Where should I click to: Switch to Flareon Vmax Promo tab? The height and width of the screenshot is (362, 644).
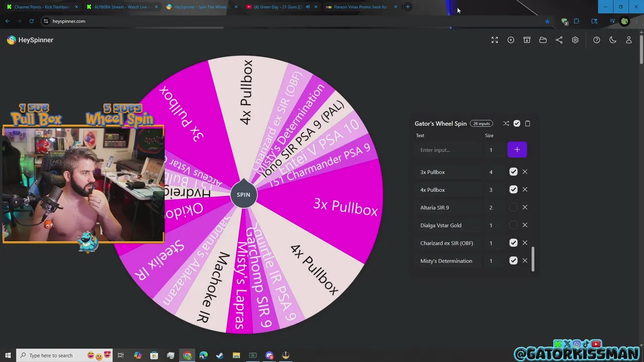pos(361,7)
